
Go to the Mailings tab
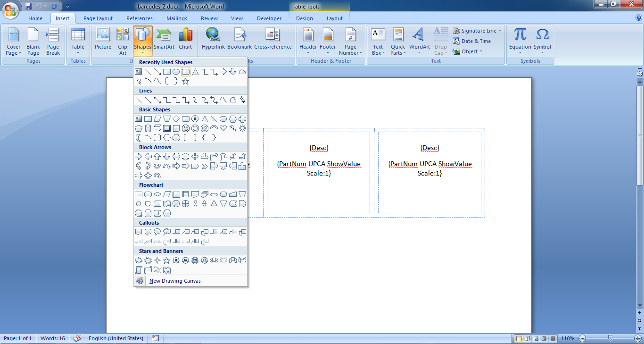tap(177, 18)
